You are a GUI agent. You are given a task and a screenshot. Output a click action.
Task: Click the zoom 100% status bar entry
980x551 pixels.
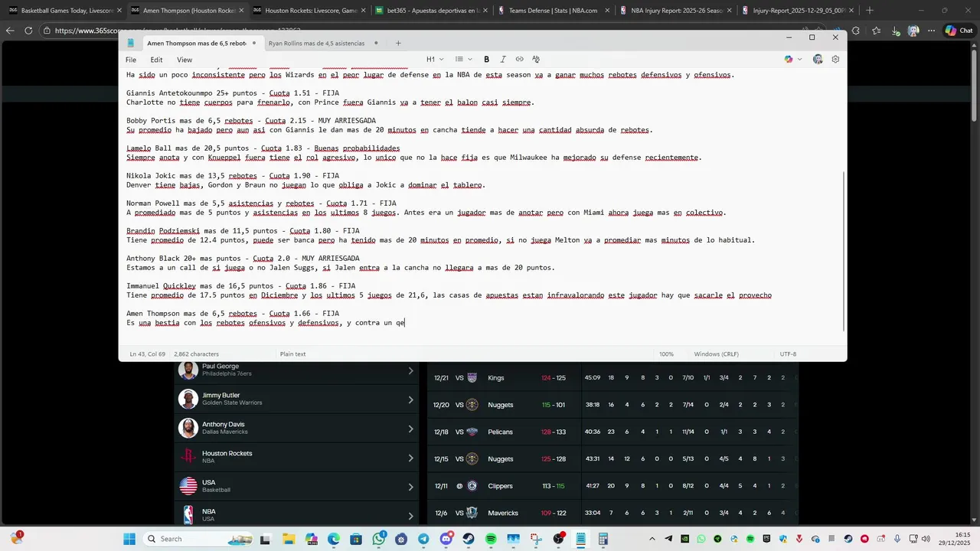coord(666,354)
